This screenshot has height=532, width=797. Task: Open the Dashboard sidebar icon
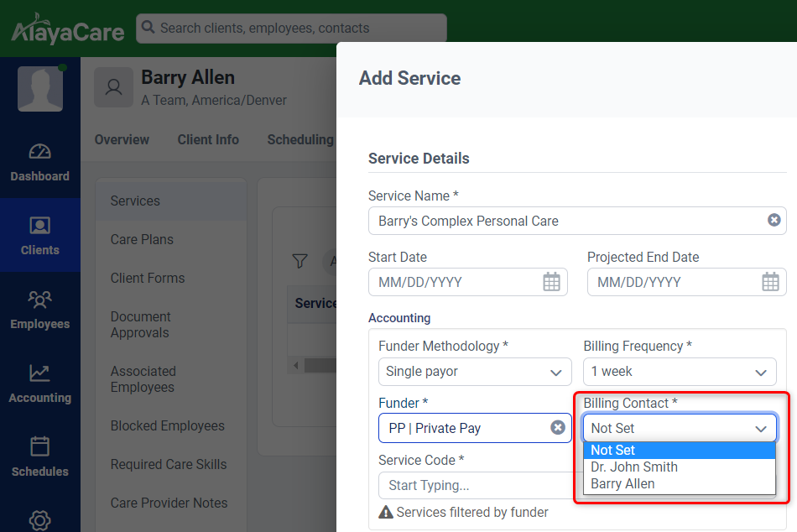point(39,163)
